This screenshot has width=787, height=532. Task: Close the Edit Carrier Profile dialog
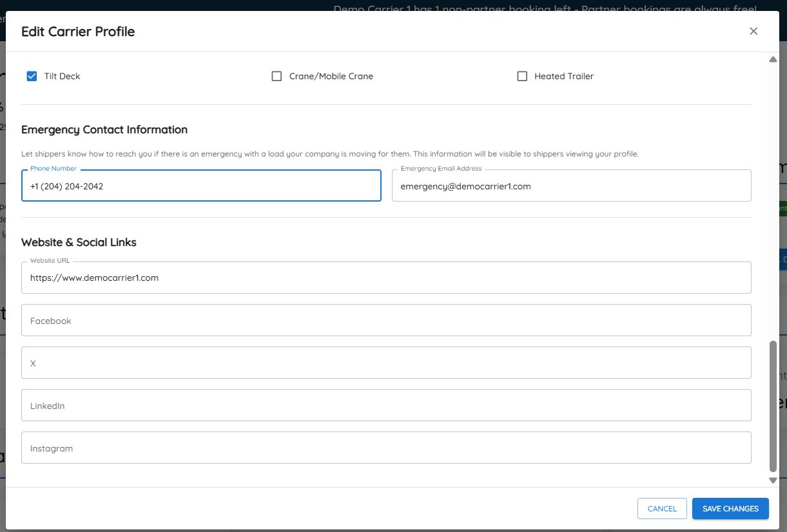coord(753,31)
